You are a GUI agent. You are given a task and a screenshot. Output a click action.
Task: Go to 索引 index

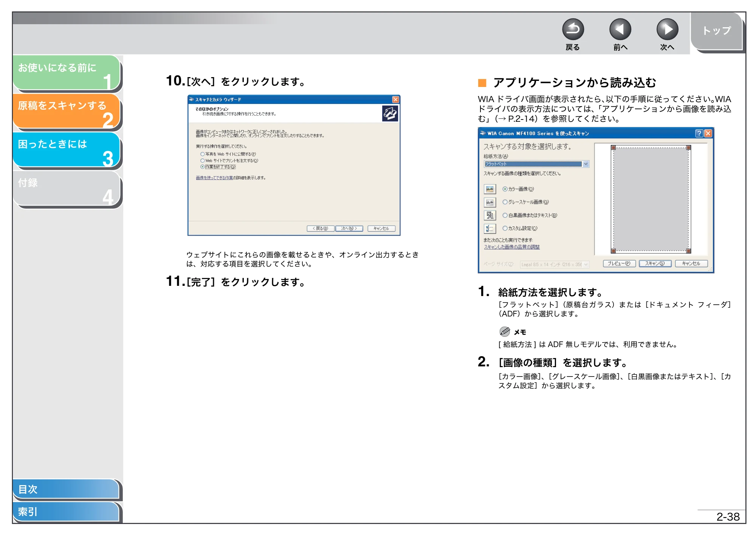pyautogui.click(x=67, y=512)
